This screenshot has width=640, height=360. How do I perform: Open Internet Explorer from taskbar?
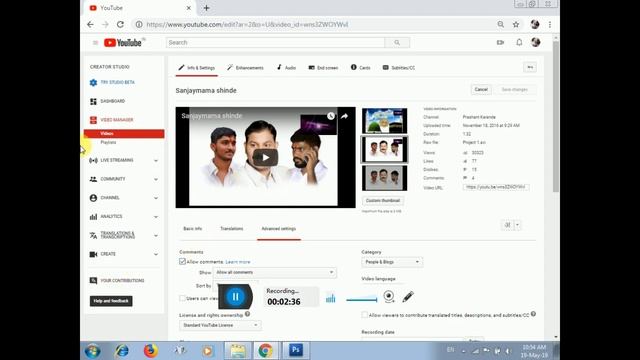point(122,351)
